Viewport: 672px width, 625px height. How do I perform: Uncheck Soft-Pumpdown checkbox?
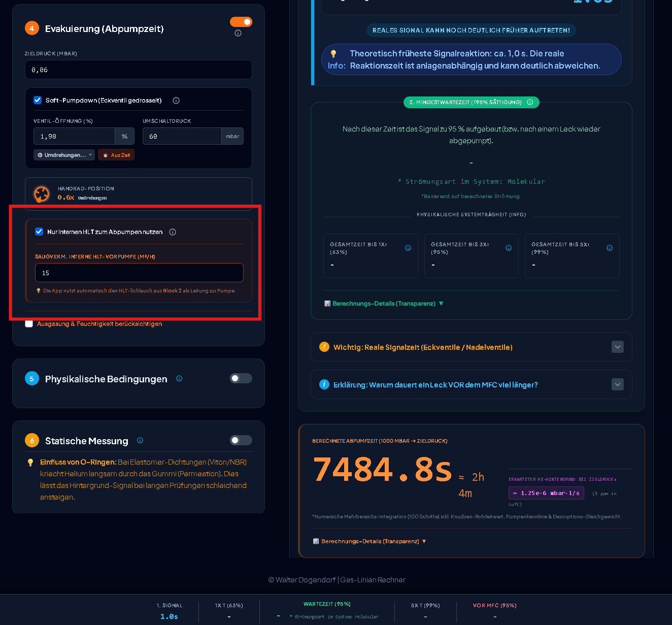point(38,100)
